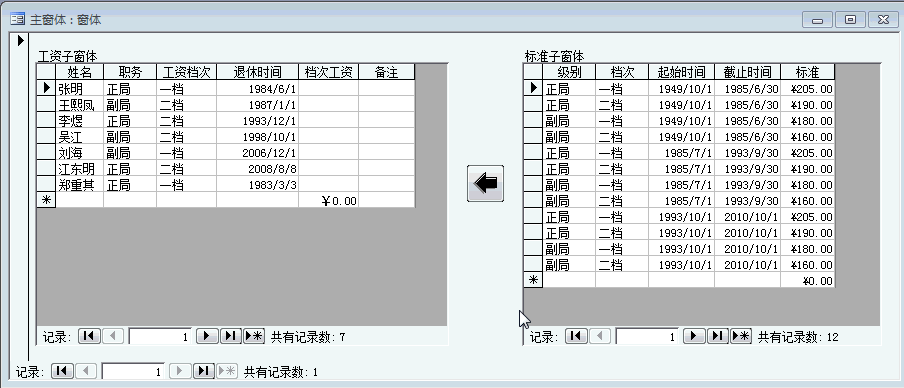The width and height of the screenshot is (904, 388).
Task: Add new record in 标准子窗体 navigator
Action: pyautogui.click(x=741, y=336)
